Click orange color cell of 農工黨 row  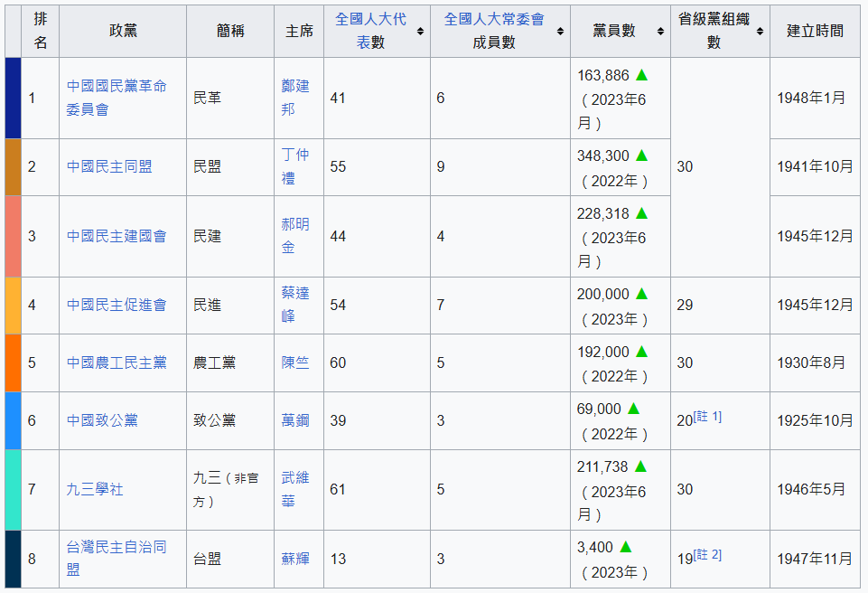pos(13,363)
